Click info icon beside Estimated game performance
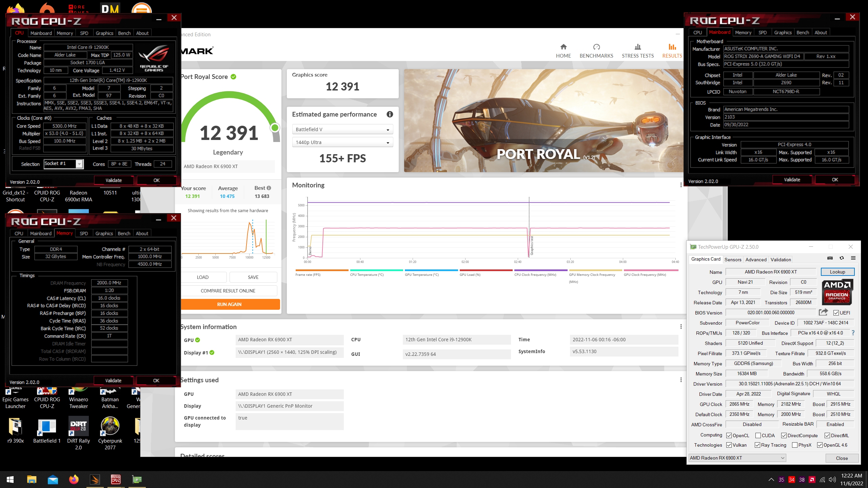 pyautogui.click(x=390, y=114)
